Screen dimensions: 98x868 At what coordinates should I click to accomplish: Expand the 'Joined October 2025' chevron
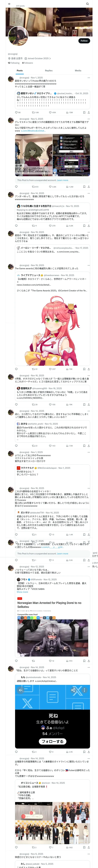coord(50,58)
